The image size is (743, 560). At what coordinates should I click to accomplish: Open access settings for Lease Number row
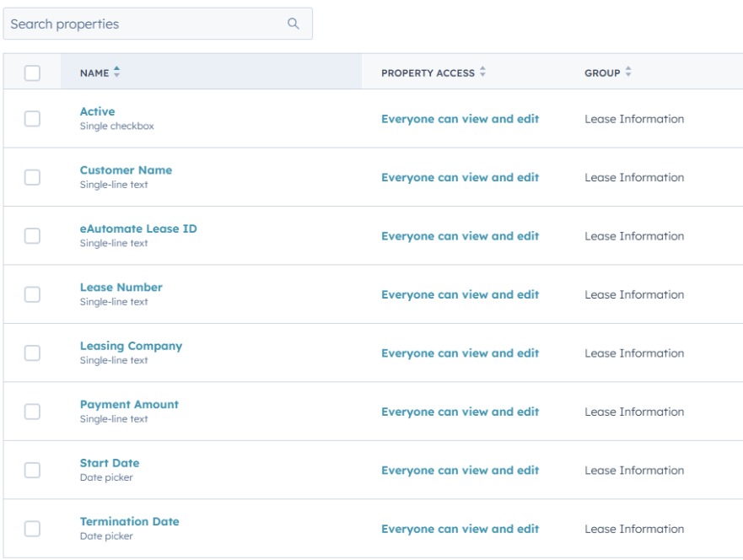point(460,294)
